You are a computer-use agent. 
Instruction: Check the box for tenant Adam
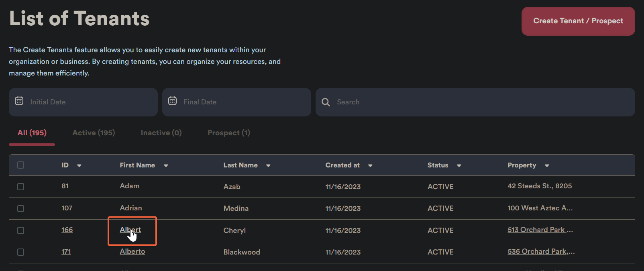[21, 187]
